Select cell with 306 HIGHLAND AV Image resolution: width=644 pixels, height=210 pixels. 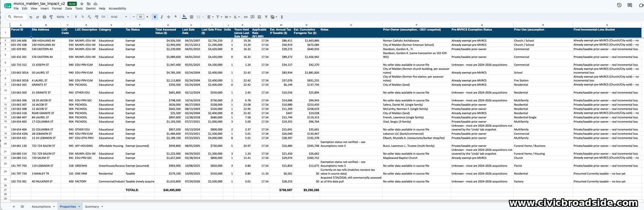[46, 40]
